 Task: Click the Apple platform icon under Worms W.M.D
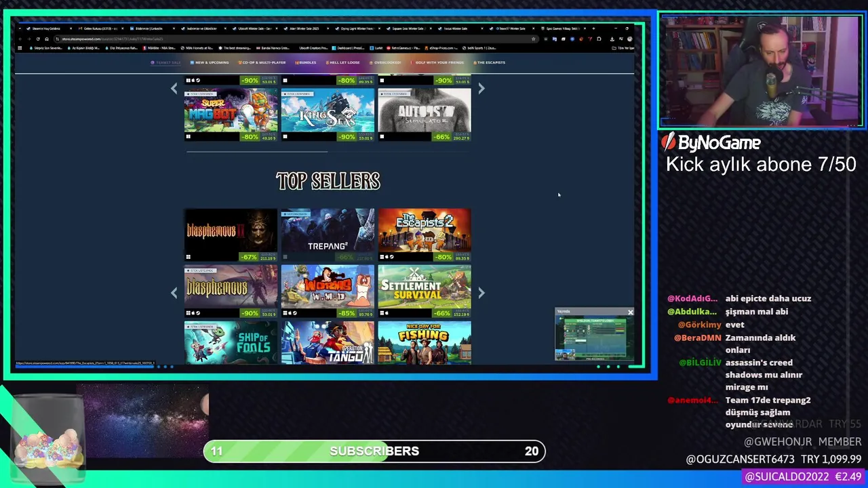click(290, 313)
